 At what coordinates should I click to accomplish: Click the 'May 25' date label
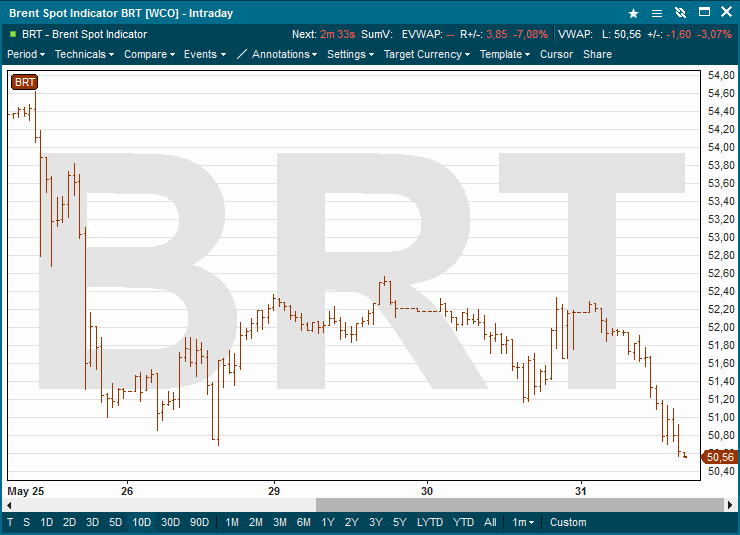(x=25, y=491)
